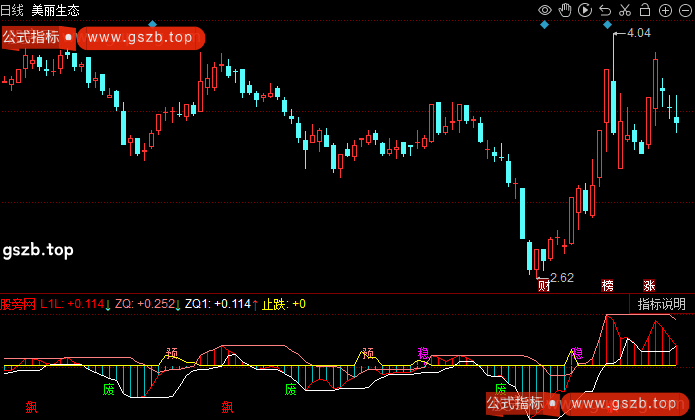Click the 日线 daily period label
The image size is (695, 420).
[15, 10]
